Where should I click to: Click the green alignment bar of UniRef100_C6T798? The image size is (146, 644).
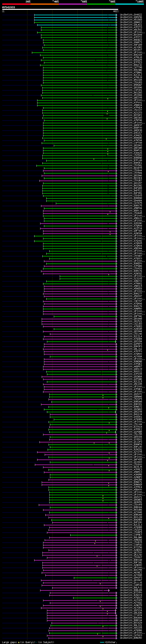point(80,67)
